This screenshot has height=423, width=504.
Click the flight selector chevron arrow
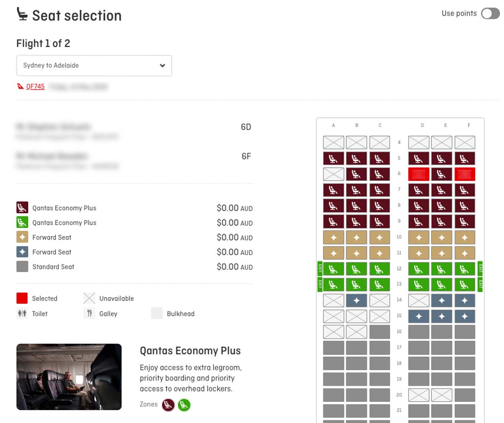coord(163,66)
